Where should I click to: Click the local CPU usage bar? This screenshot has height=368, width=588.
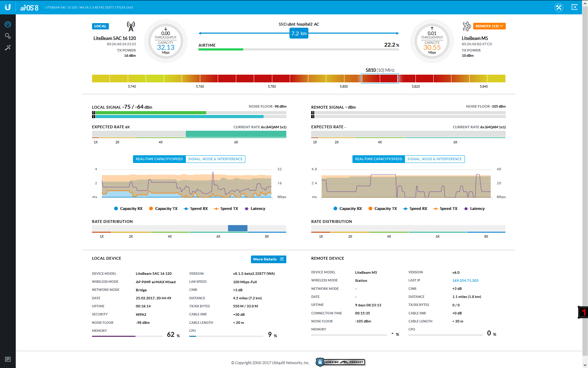click(x=226, y=336)
